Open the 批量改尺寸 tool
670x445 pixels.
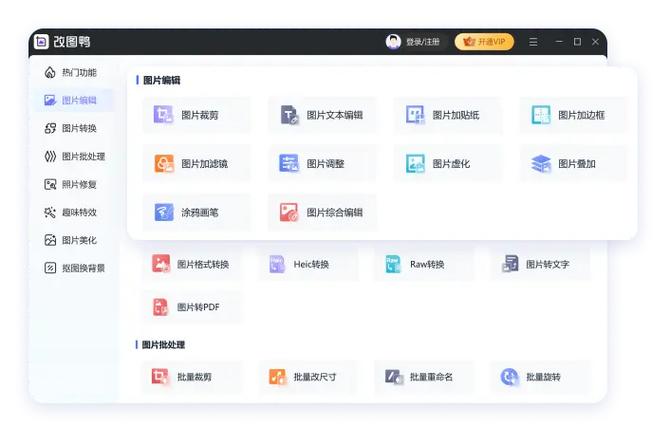[x=308, y=377]
